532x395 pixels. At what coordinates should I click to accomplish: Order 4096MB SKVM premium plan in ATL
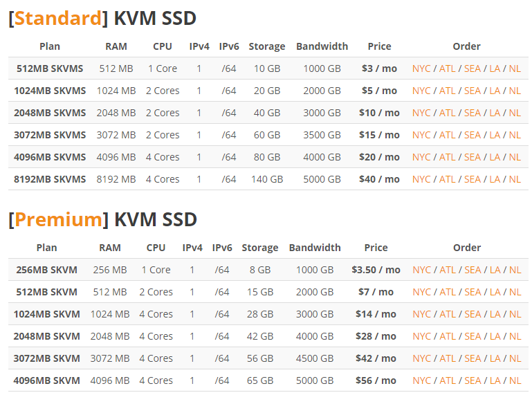click(x=448, y=380)
